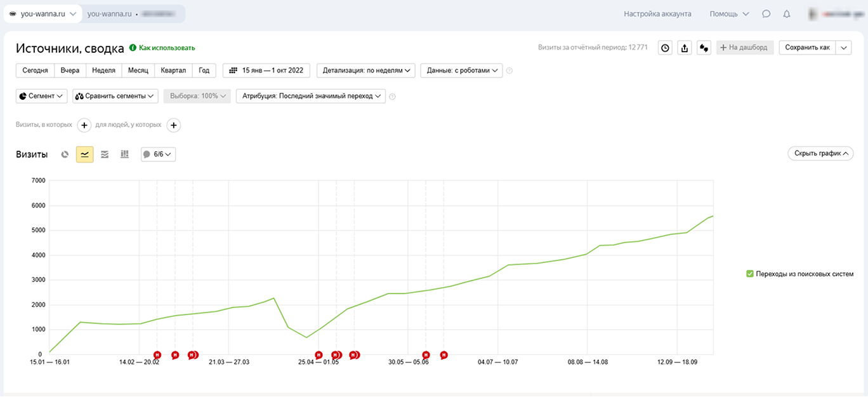Switch to column bar chart view
Image resolution: width=868 pixels, height=397 pixels.
point(124,154)
